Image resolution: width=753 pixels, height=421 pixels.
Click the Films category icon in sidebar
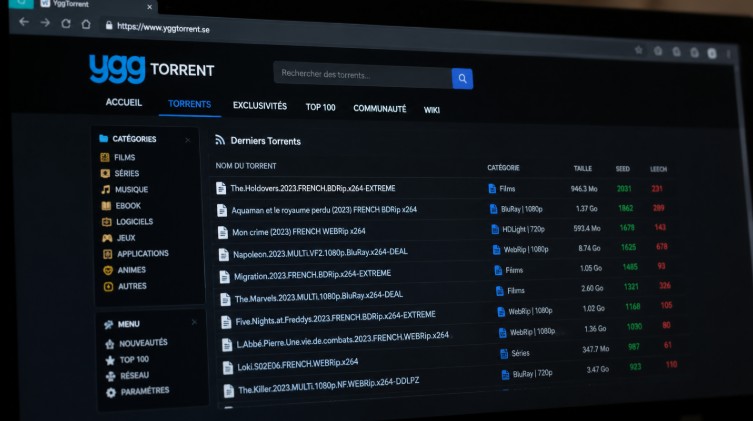105,157
